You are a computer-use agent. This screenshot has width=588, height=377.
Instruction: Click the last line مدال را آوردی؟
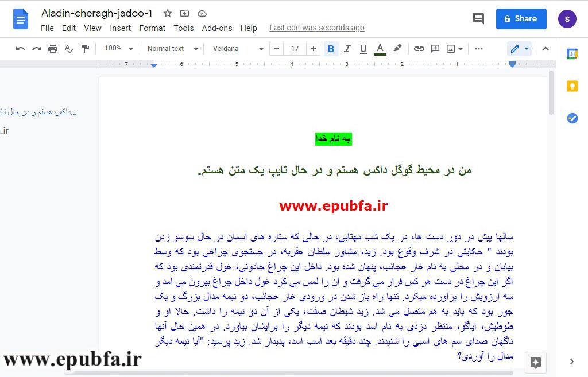tap(485, 356)
